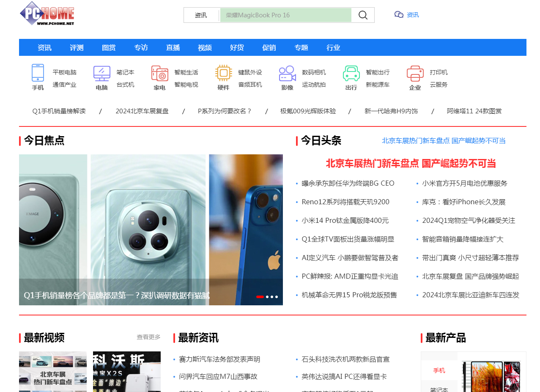Go to 数码相机 subcategory
The height and width of the screenshot is (392, 540).
click(314, 72)
